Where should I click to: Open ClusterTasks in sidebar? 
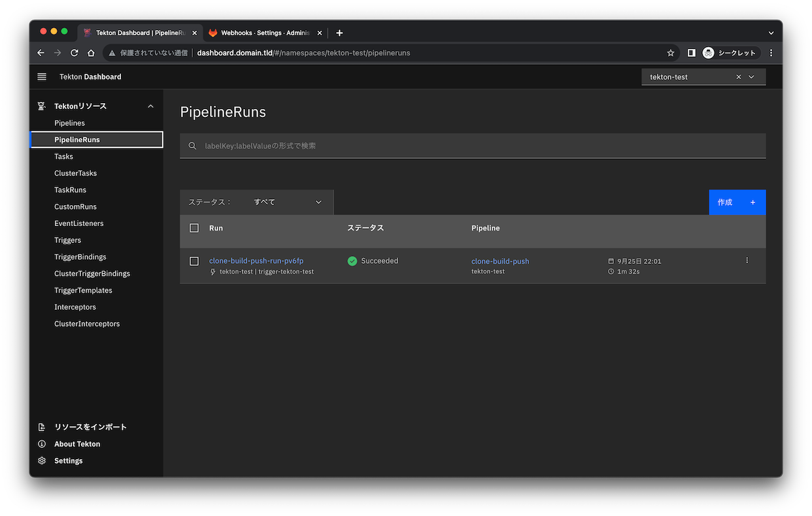(x=75, y=173)
